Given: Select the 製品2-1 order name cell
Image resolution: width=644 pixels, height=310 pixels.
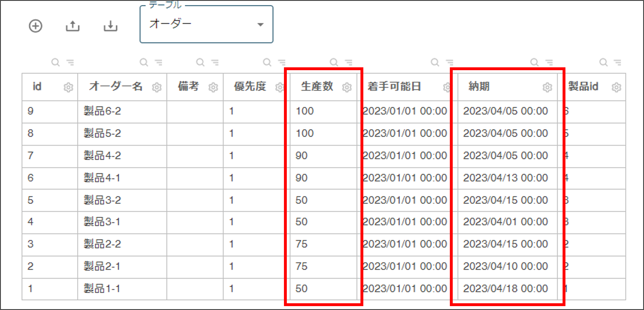Looking at the screenshot, I should 122,267.
